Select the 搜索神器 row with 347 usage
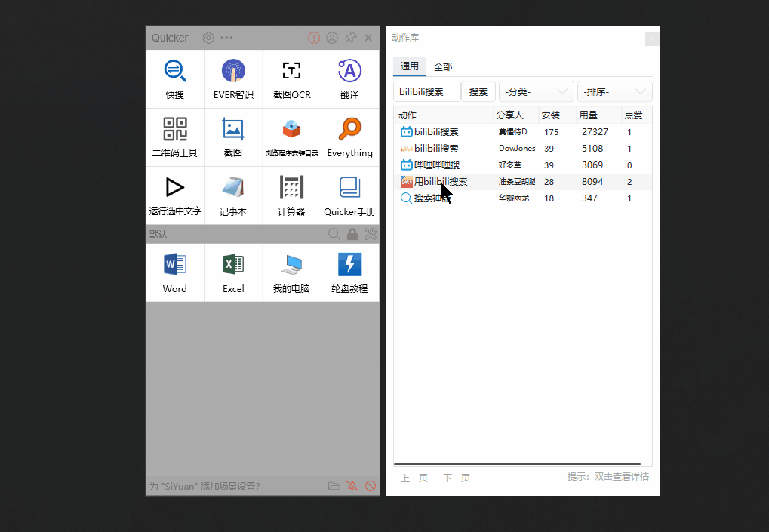The height and width of the screenshot is (532, 769). (x=523, y=198)
